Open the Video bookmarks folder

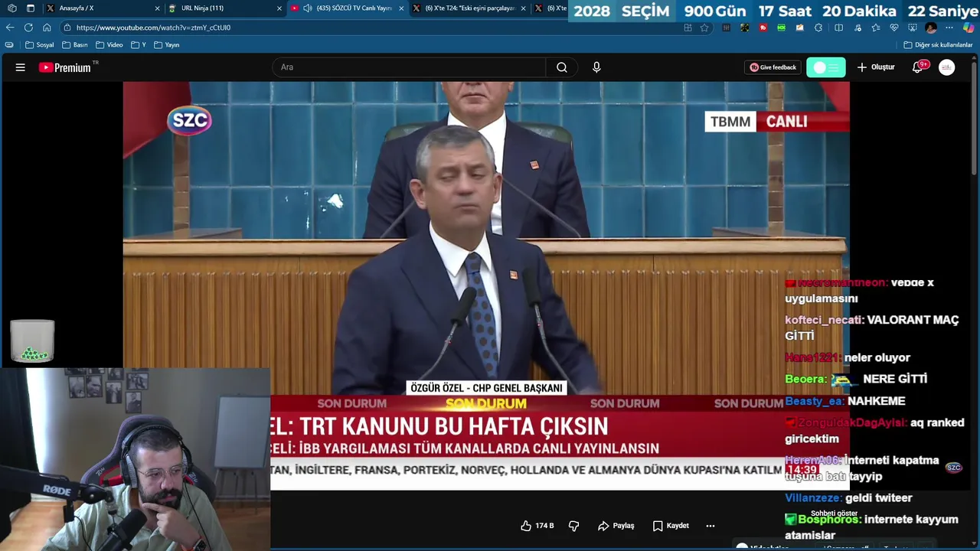point(109,45)
